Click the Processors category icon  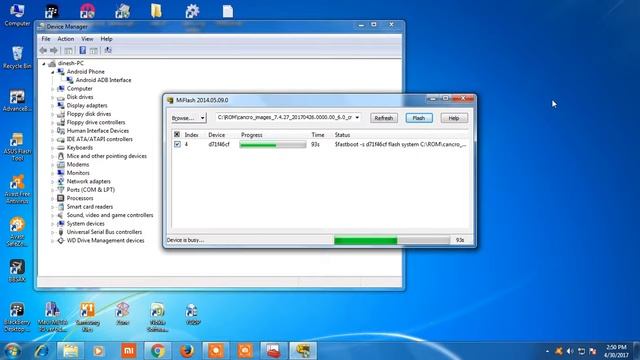61,198
